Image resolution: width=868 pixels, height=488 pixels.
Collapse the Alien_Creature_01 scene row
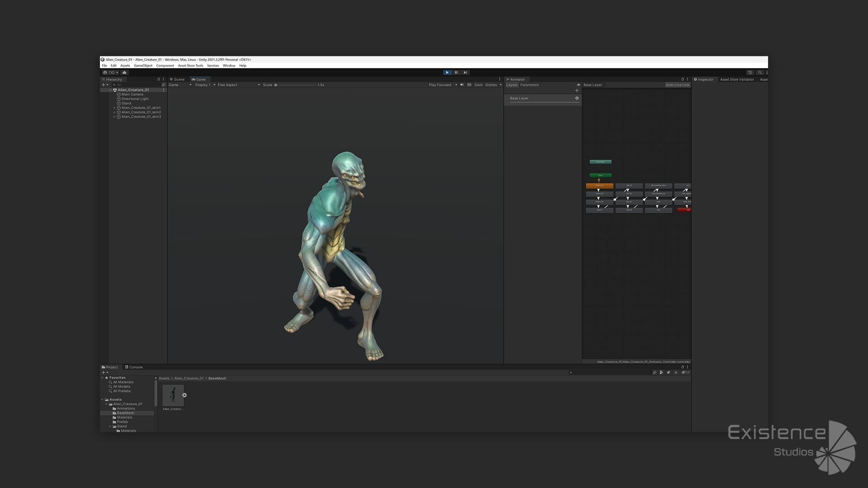coord(111,90)
